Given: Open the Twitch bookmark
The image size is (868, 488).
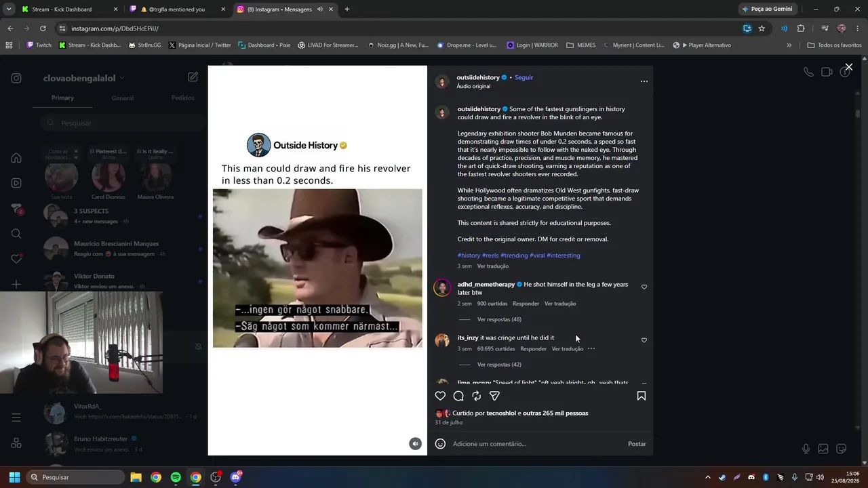Looking at the screenshot, I should (39, 45).
